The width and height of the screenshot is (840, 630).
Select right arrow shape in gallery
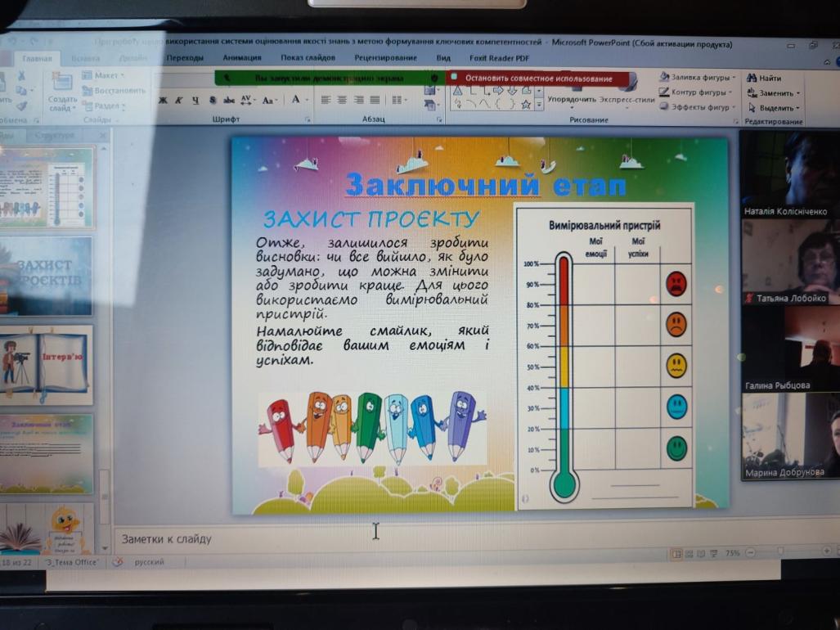click(498, 91)
